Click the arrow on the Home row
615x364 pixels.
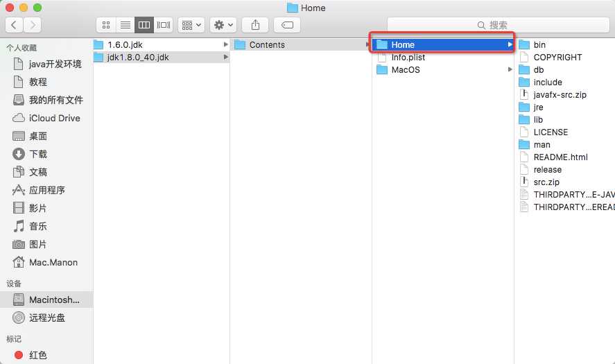coord(510,44)
